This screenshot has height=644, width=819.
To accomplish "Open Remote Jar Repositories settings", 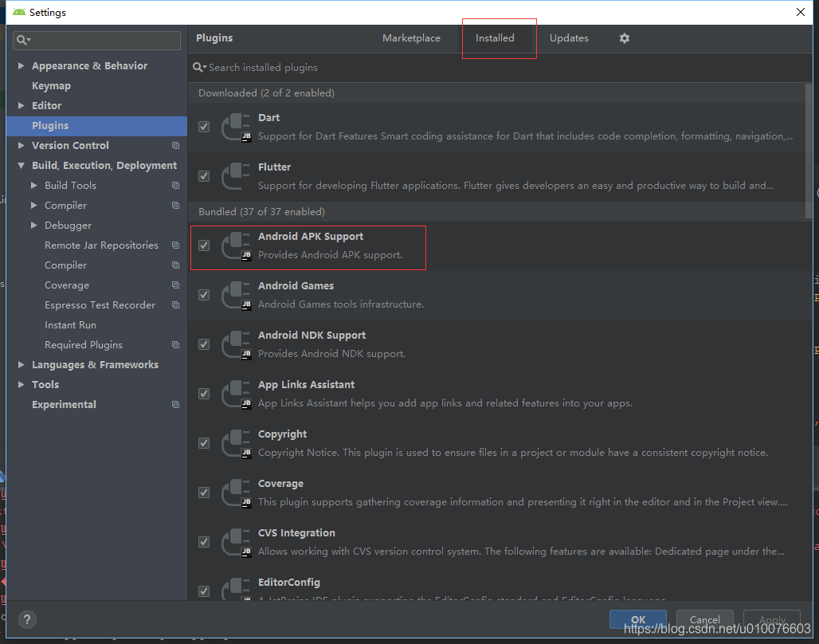I will point(101,245).
